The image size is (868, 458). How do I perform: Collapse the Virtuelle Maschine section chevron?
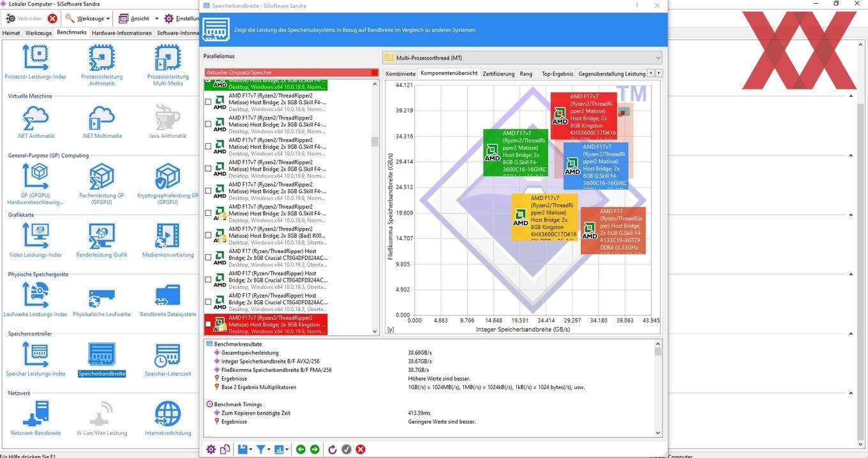click(x=851, y=96)
